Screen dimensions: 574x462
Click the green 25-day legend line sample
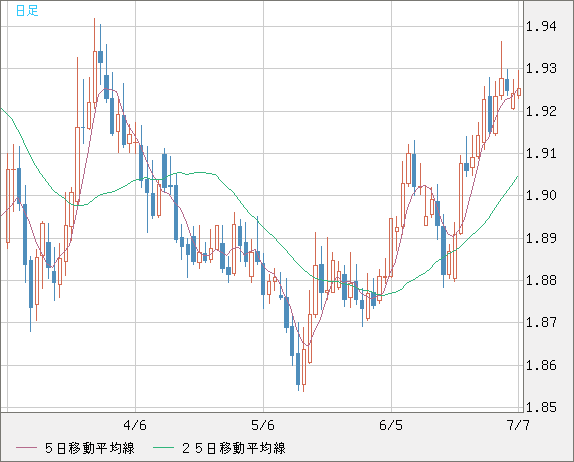[163, 448]
